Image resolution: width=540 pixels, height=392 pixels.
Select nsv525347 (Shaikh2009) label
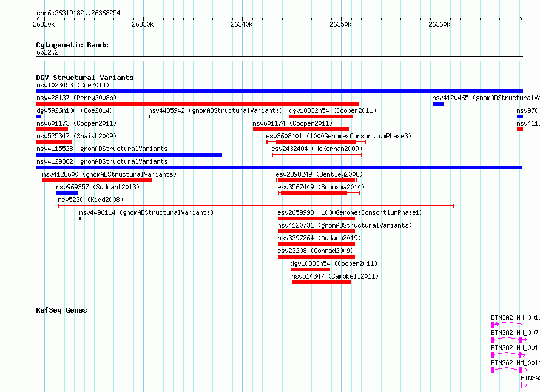(x=76, y=136)
